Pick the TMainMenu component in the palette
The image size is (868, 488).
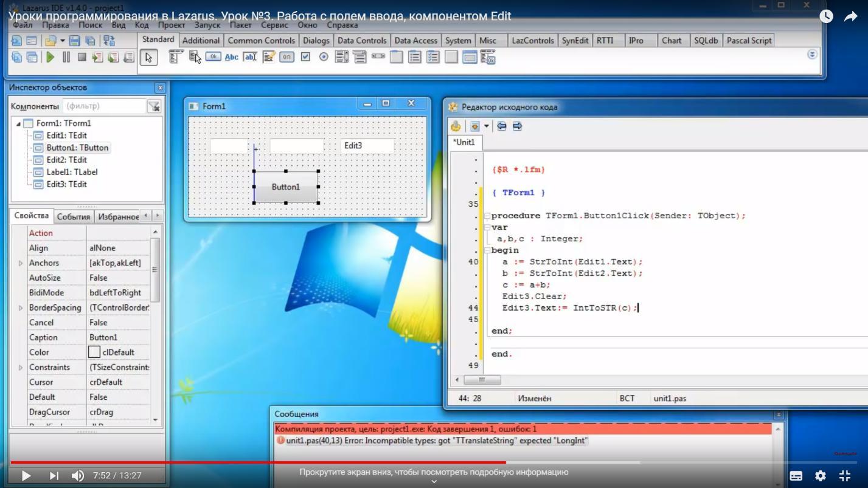tap(176, 57)
